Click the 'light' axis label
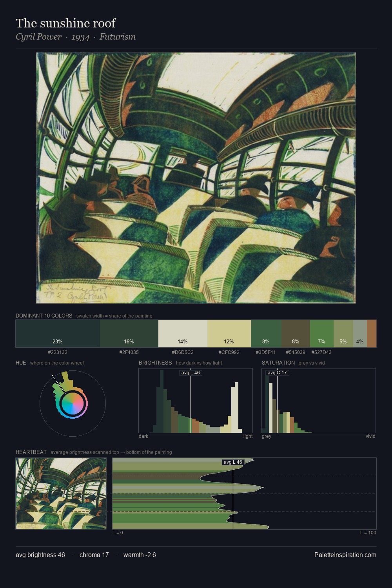The height and width of the screenshot is (588, 392). [x=248, y=436]
